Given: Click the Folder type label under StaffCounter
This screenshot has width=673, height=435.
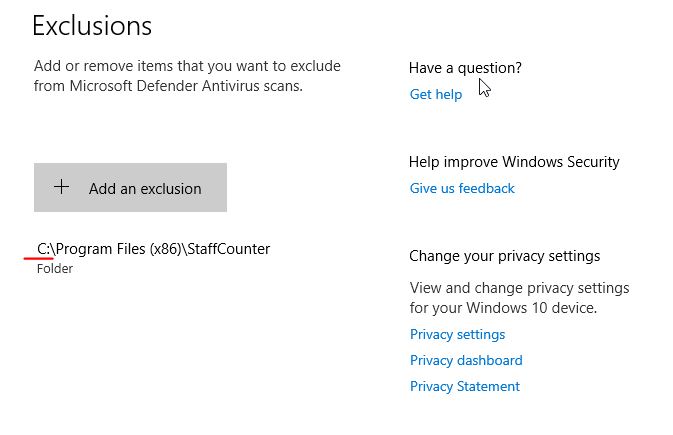Looking at the screenshot, I should [55, 269].
